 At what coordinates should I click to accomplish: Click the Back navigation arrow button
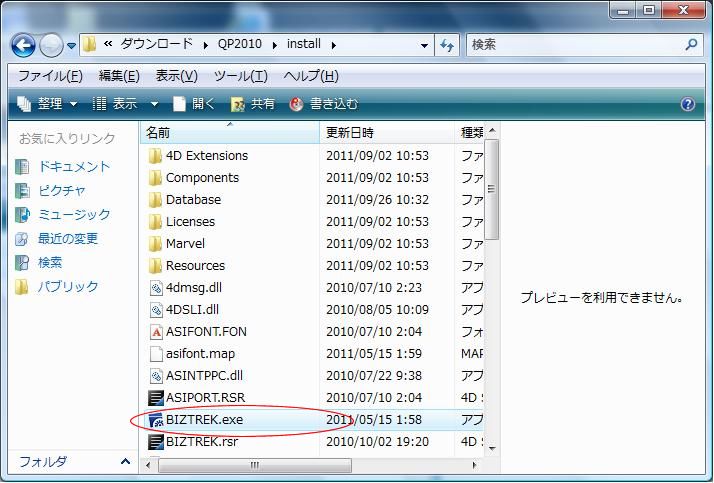pos(23,45)
